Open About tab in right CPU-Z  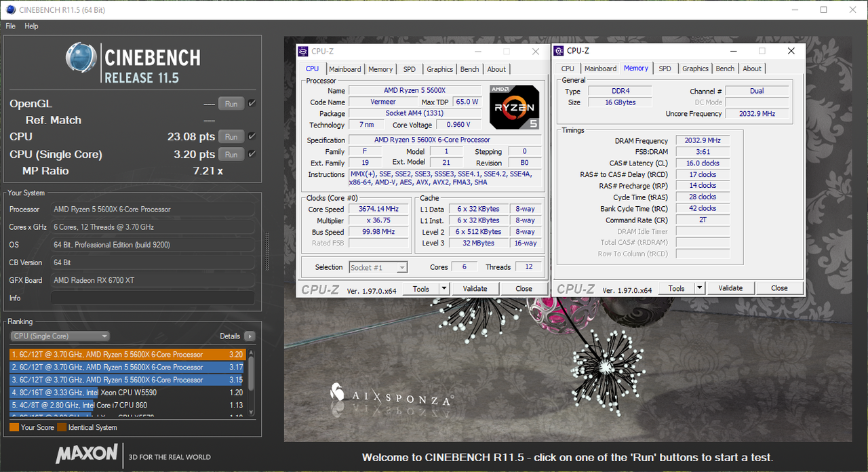tap(752, 68)
